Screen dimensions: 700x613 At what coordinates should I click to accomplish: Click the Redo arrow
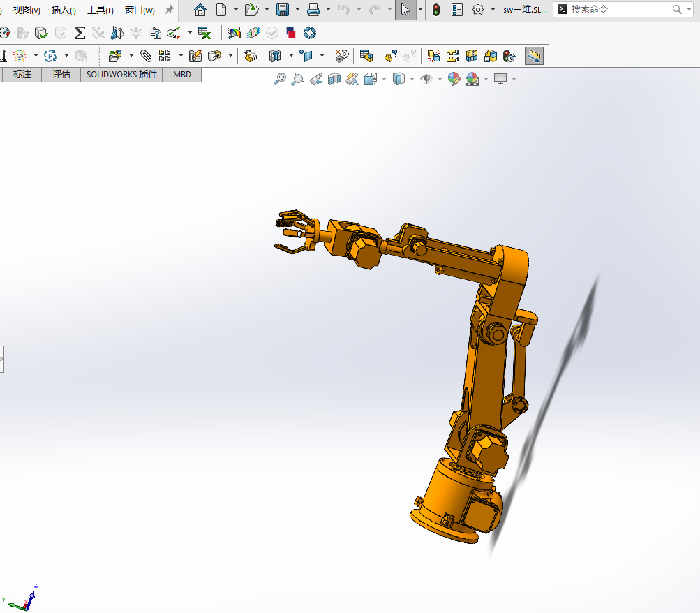click(x=375, y=9)
